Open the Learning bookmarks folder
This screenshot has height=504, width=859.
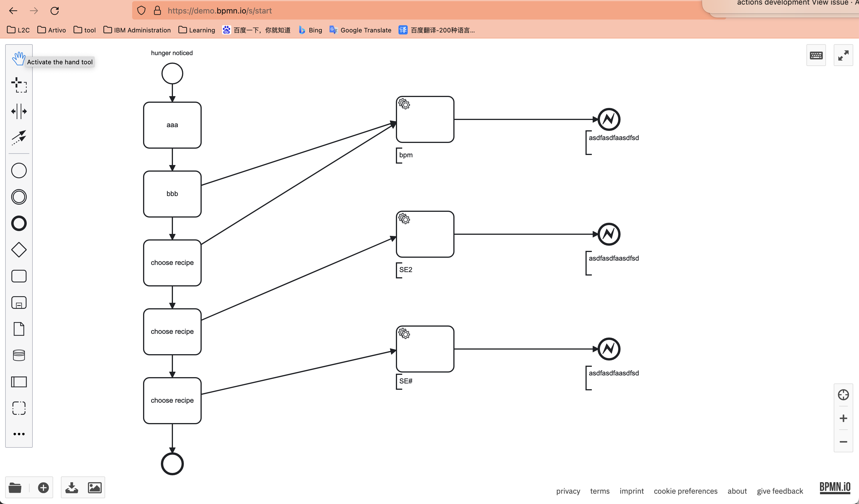(x=197, y=30)
